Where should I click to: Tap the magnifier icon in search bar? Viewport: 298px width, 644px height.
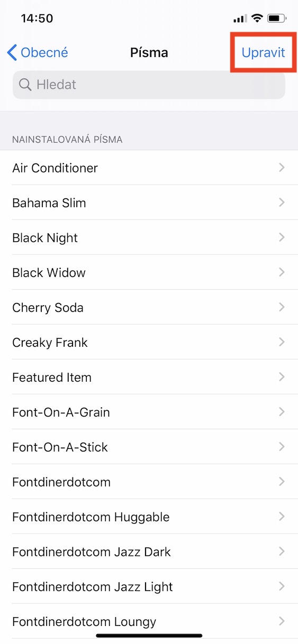tap(25, 85)
